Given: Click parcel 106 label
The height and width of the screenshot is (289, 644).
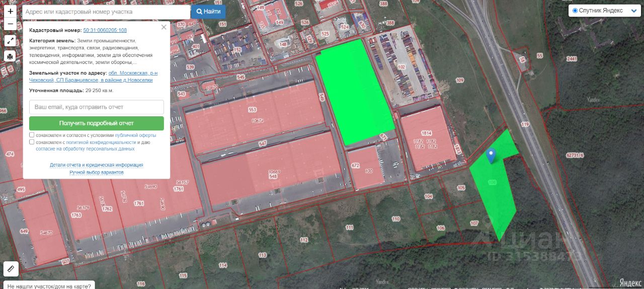Looking at the screenshot, I should (441, 228).
